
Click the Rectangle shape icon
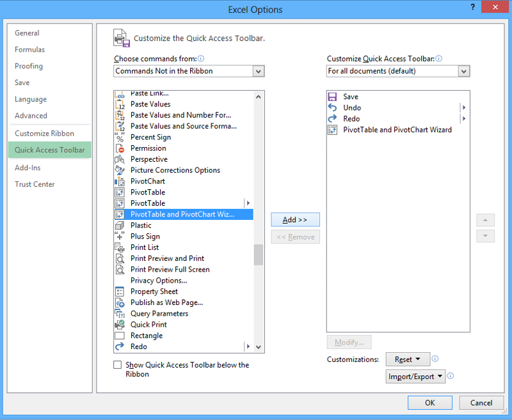(120, 336)
